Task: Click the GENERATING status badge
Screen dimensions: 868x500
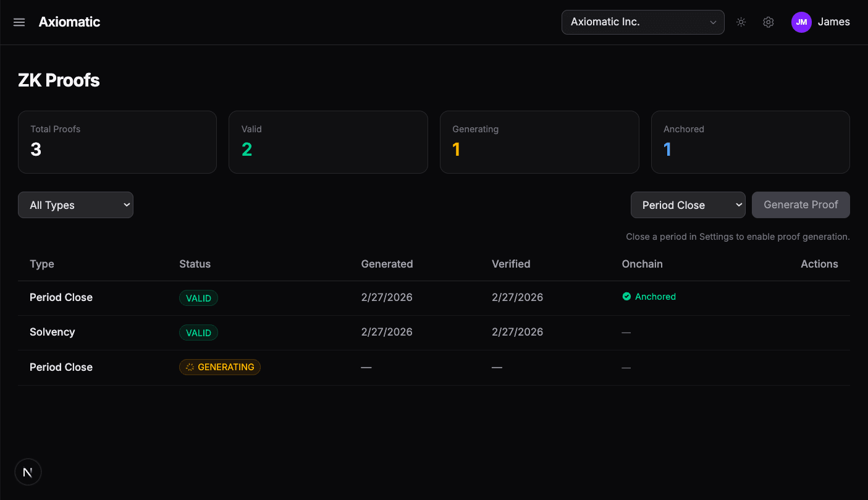Action: tap(220, 367)
